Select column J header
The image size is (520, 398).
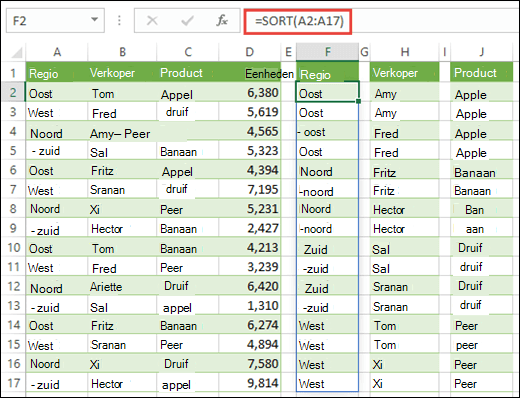tap(481, 52)
